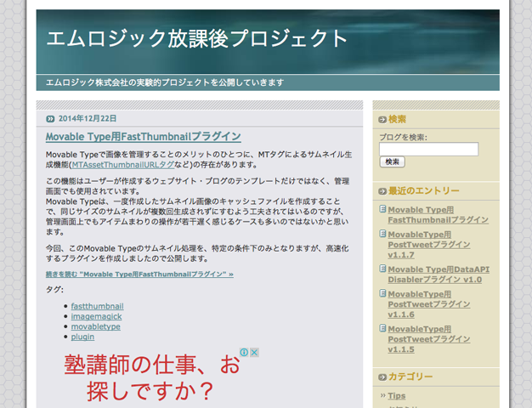Open recent entry PostTweetプラグイン v1.1.6
This screenshot has height=408, width=532.
(x=429, y=304)
